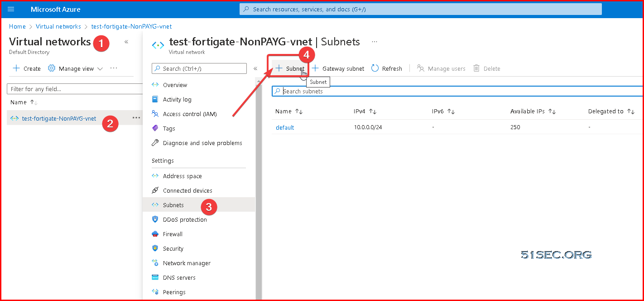The image size is (644, 301).
Task: Click the Manage view gear icon
Action: pyautogui.click(x=52, y=68)
